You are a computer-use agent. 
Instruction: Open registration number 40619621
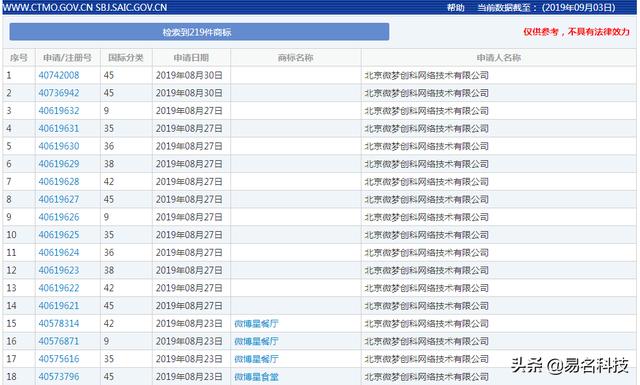[x=59, y=306]
